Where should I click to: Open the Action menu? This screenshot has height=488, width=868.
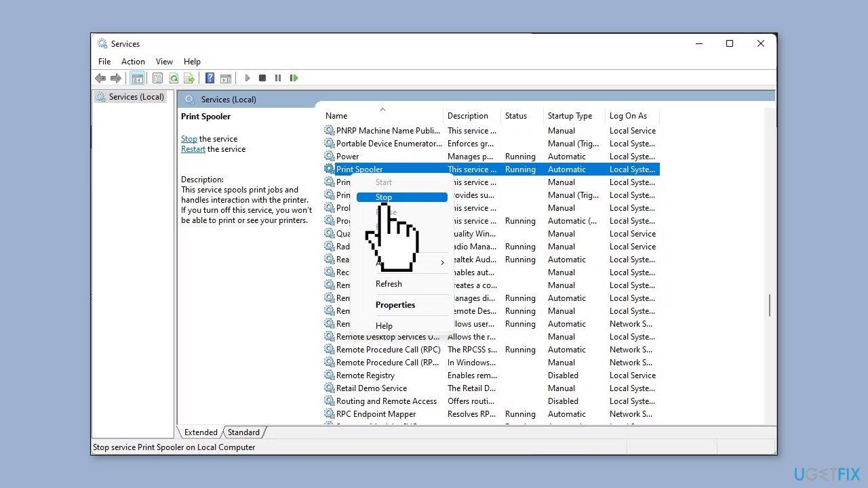(x=133, y=61)
